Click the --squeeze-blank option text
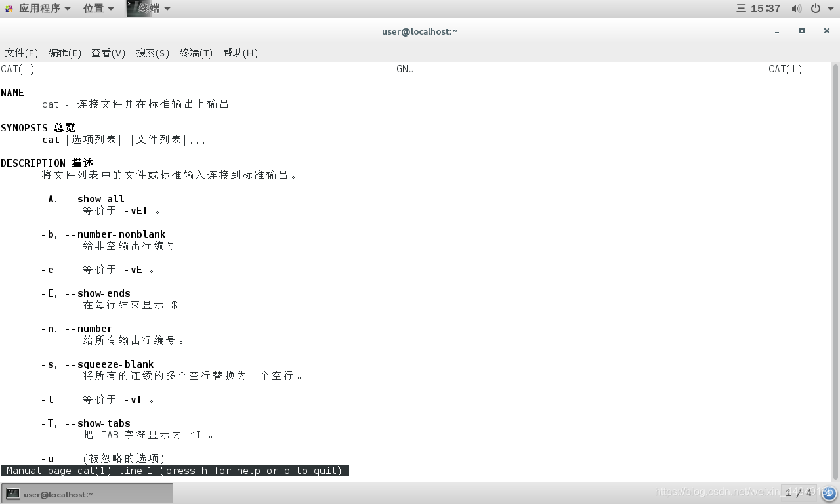 [110, 364]
